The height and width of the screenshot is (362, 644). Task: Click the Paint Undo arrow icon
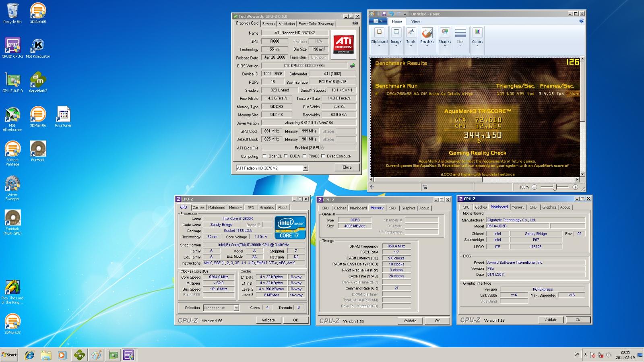[391, 14]
